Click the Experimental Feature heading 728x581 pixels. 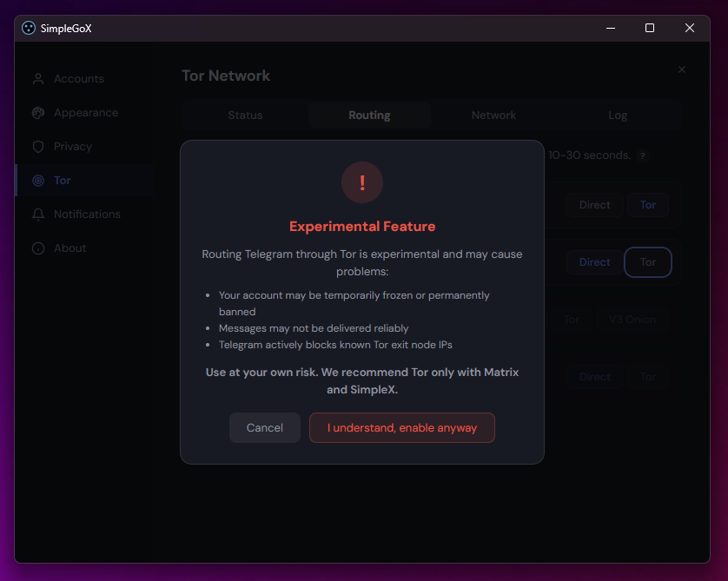362,227
